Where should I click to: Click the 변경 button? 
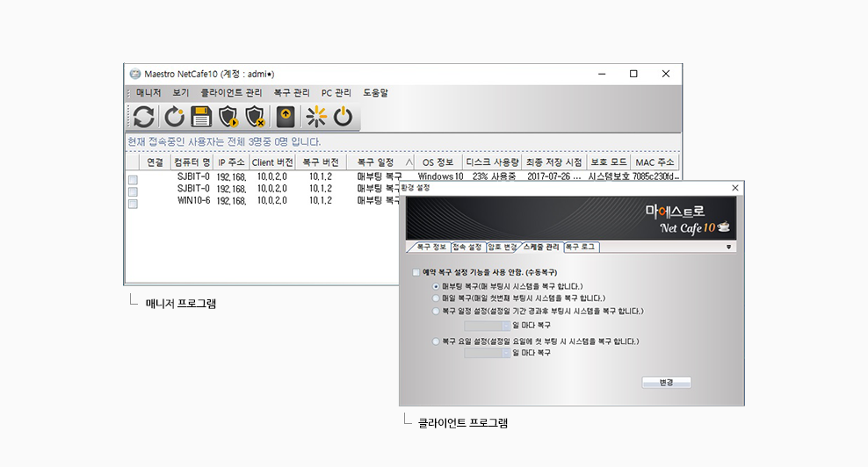(667, 383)
